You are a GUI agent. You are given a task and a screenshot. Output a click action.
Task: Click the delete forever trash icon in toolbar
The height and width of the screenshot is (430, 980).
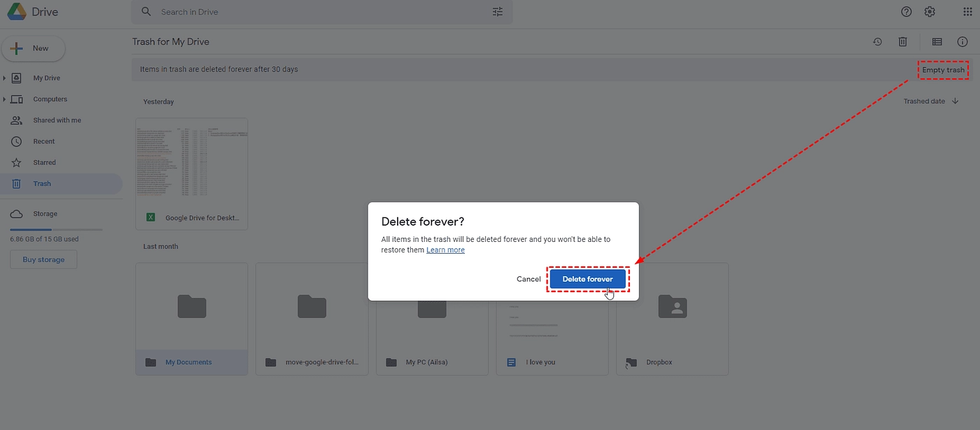(903, 42)
